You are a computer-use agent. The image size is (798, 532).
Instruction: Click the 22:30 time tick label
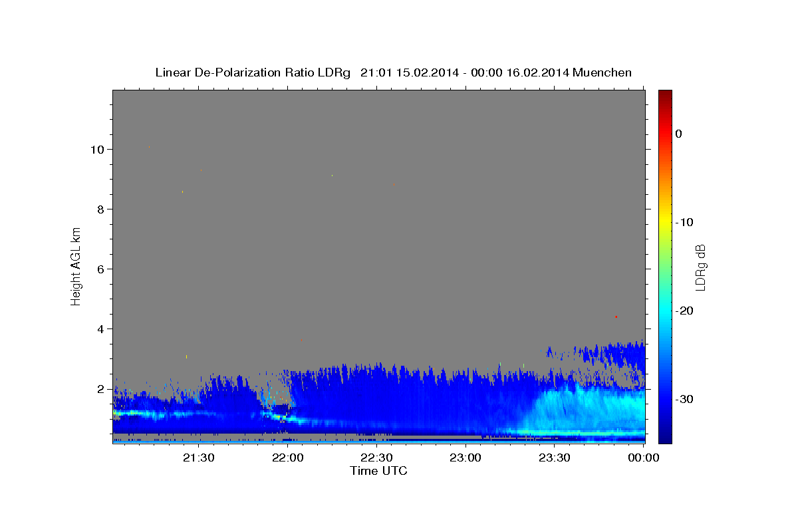[376, 458]
